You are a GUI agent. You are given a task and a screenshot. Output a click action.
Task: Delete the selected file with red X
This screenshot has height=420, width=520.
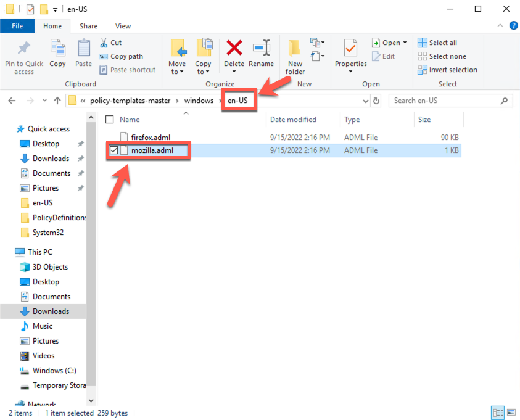point(234,54)
